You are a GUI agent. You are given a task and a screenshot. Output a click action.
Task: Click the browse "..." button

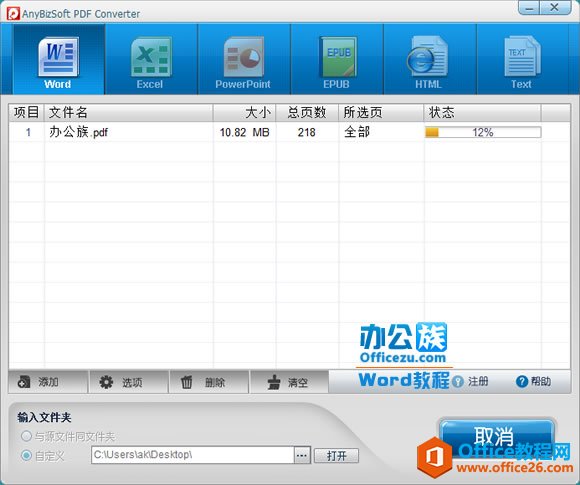[x=302, y=455]
